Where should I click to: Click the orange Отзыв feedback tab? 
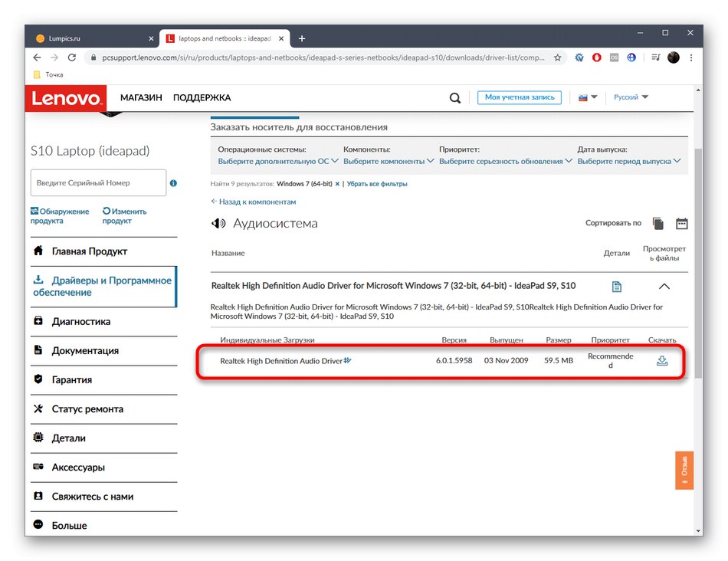pos(684,471)
